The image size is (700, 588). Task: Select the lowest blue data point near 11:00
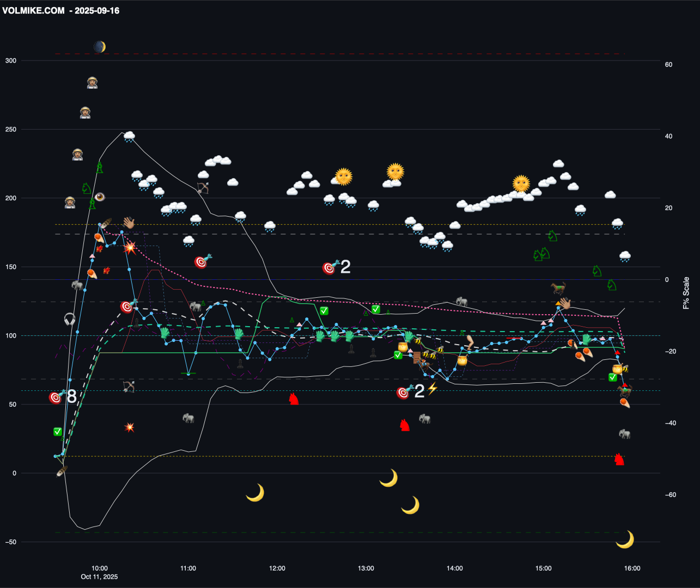188,373
